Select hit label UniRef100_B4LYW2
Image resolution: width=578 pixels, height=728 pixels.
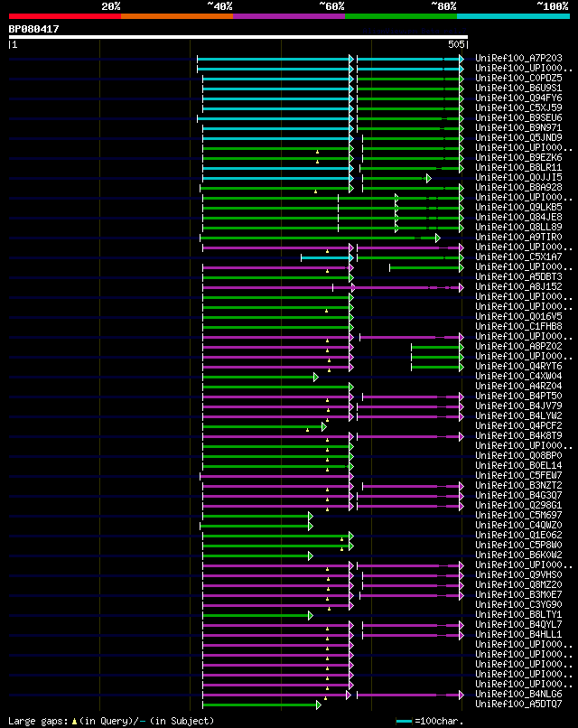click(x=518, y=415)
